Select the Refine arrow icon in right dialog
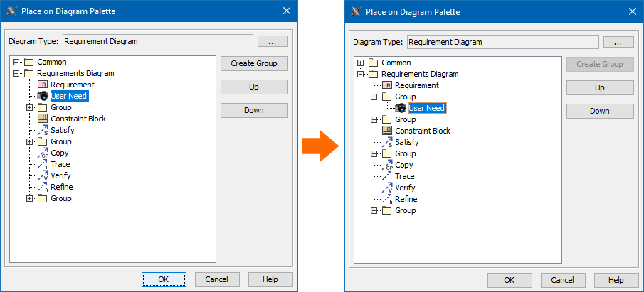644x292 pixels. (x=387, y=199)
